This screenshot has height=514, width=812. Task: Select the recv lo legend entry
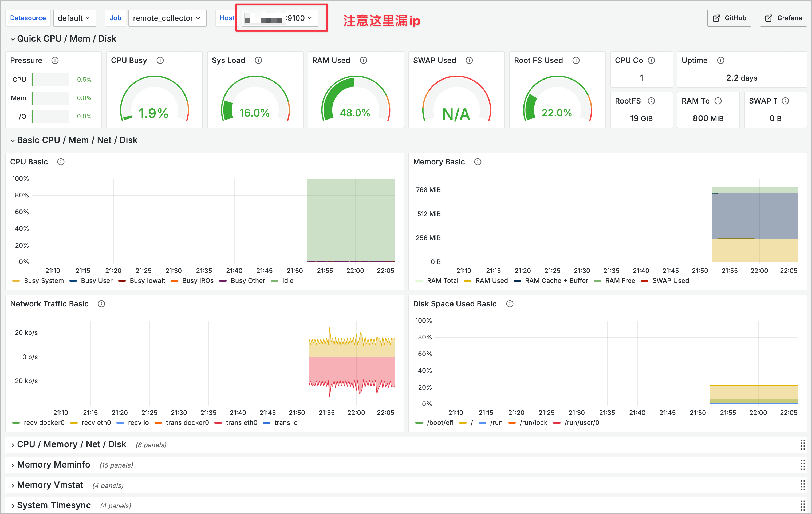138,423
